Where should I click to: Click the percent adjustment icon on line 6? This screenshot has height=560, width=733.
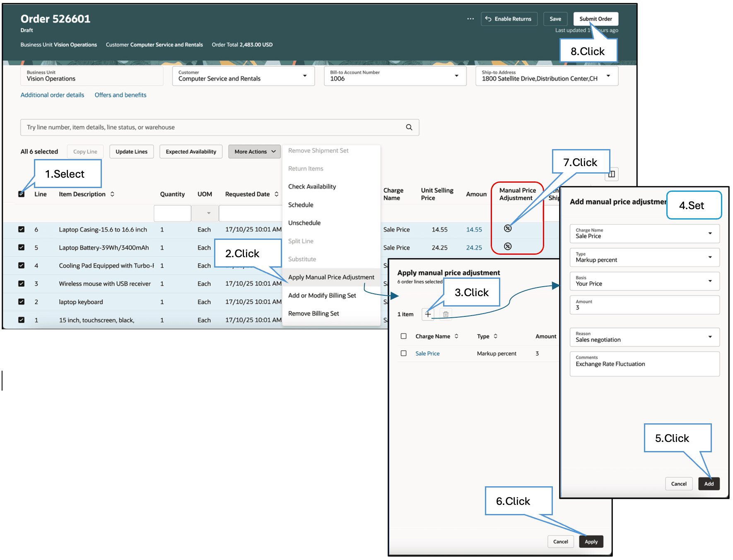coord(508,228)
